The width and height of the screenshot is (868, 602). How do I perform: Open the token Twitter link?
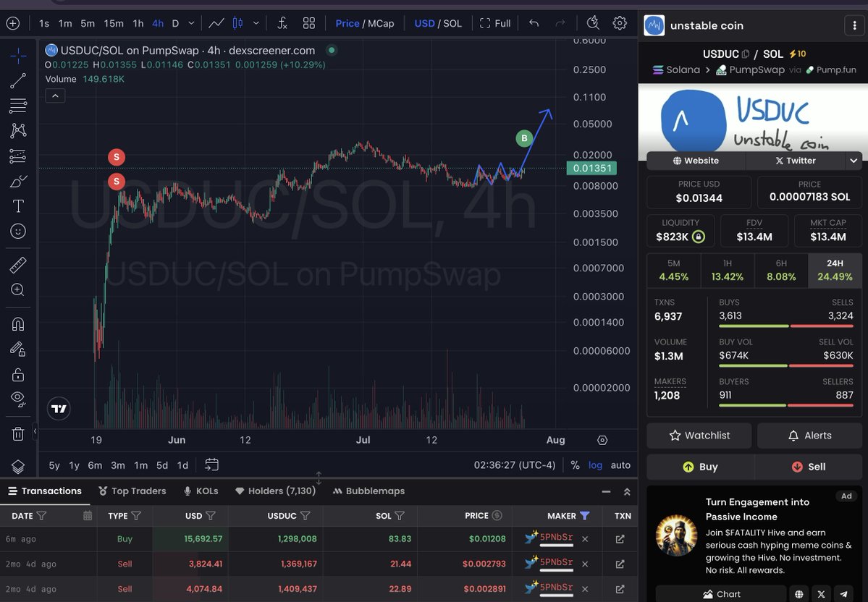point(796,161)
